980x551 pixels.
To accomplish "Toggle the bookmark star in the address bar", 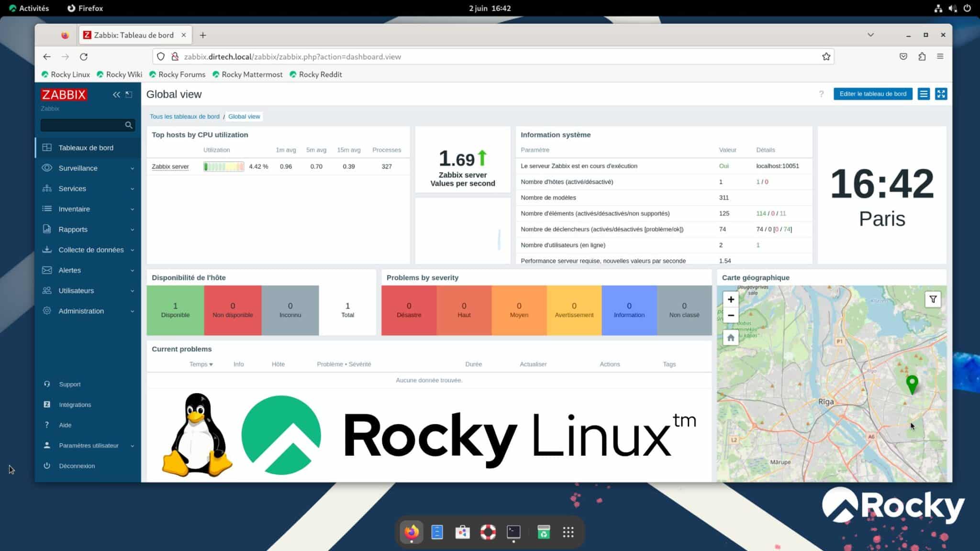I will click(826, 56).
